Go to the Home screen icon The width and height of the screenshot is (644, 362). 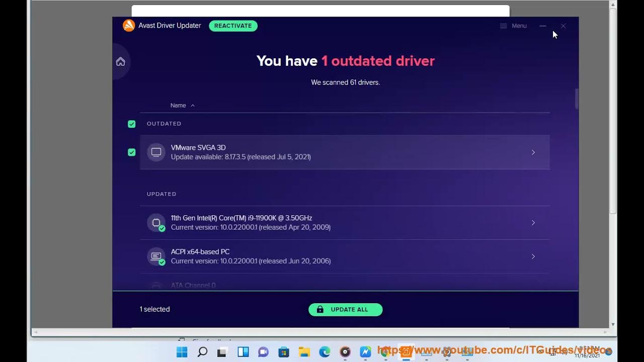(120, 61)
